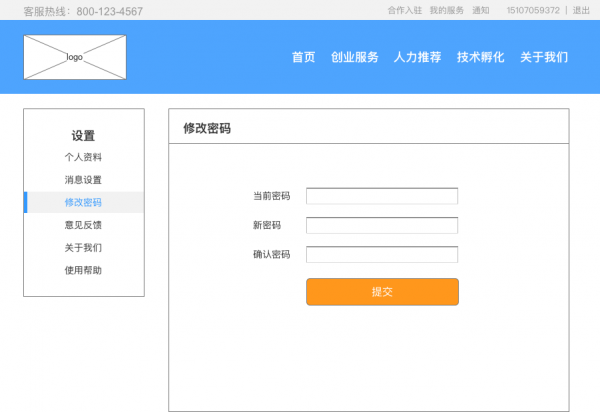Image resolution: width=600 pixels, height=412 pixels.
Task: Open the 我的服务 link
Action: 447,10
